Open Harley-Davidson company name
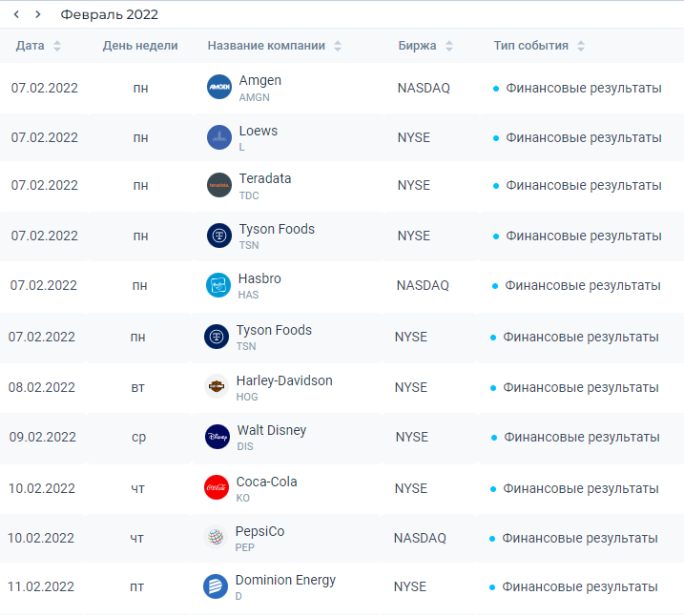Viewport: 684px width, 616px height. coord(284,380)
